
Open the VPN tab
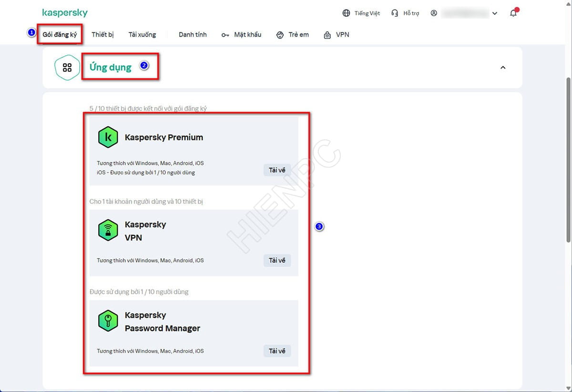342,35
